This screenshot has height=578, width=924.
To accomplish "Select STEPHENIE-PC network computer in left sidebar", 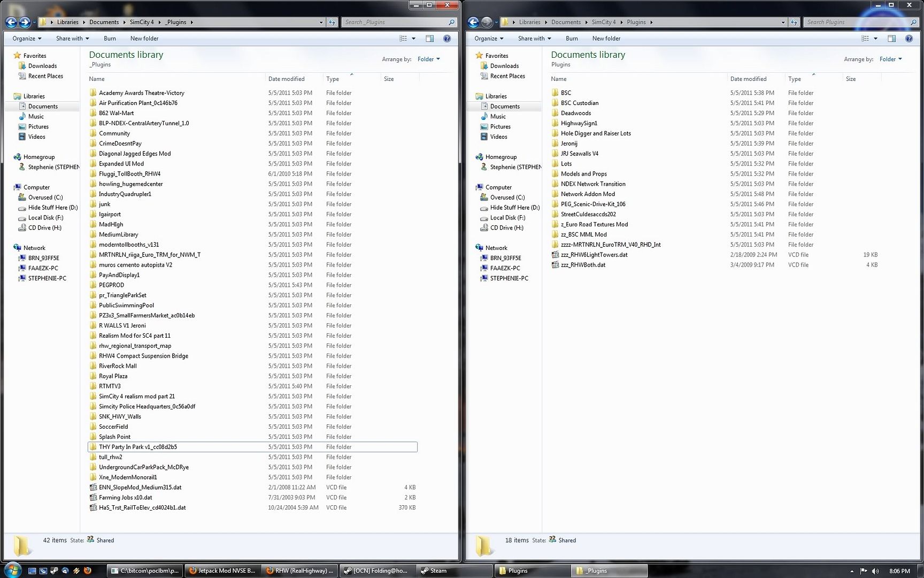I will tap(47, 278).
